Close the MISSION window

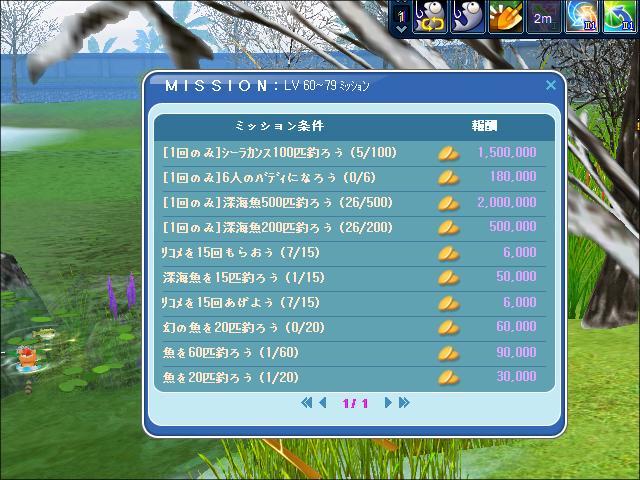click(x=550, y=86)
